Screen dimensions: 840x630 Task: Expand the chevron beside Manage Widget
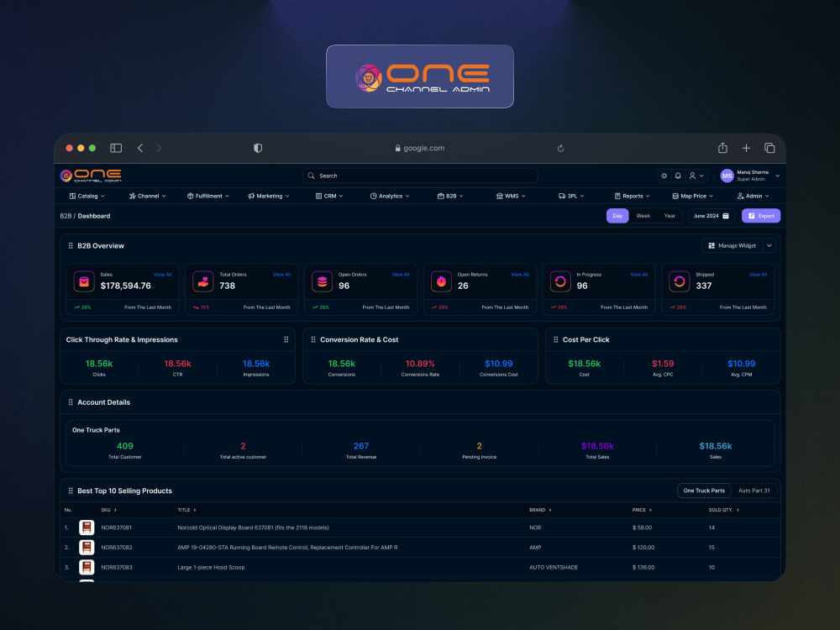[x=769, y=246]
